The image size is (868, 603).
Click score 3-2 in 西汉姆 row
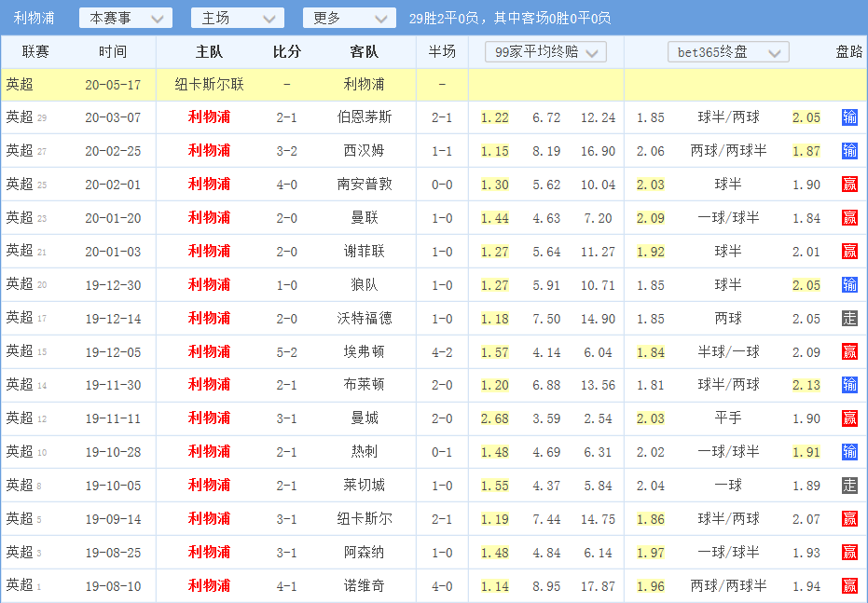pos(287,151)
